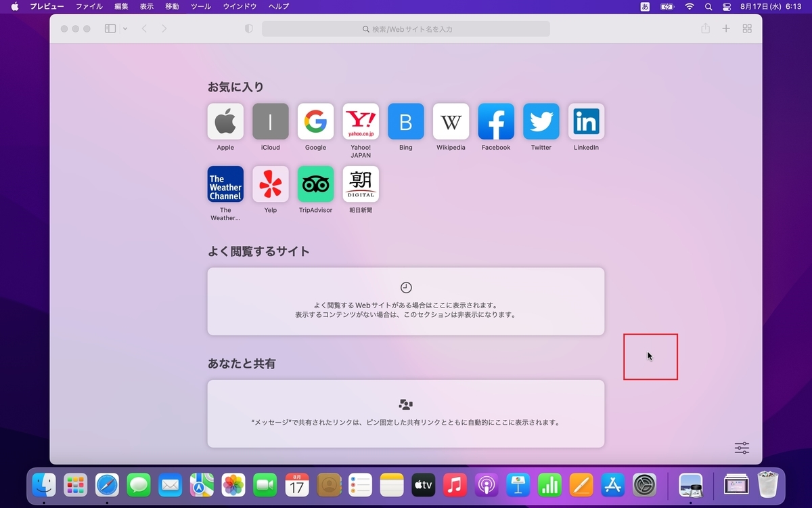Open Contacts from the Dock

[329, 484]
